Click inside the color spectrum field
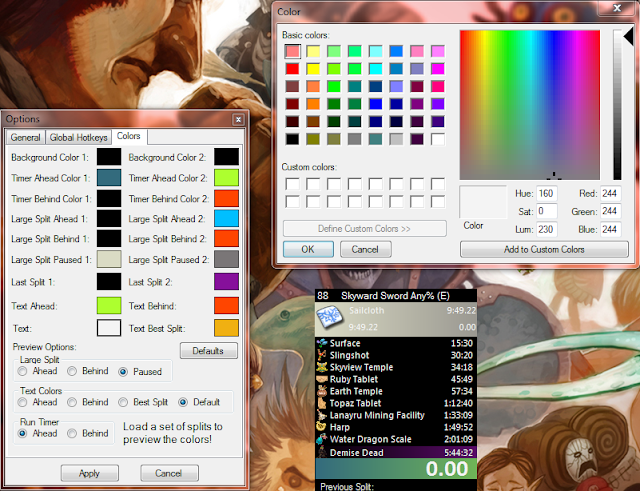 pyautogui.click(x=530, y=105)
